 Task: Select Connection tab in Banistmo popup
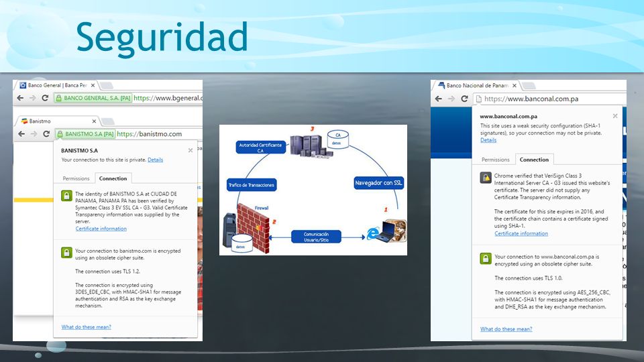coord(113,178)
